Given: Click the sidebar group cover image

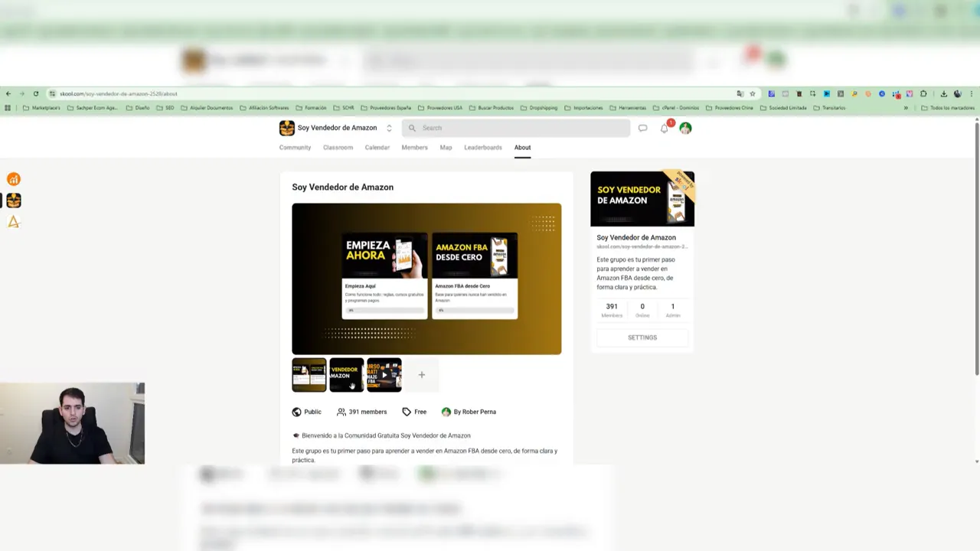Looking at the screenshot, I should [x=642, y=199].
